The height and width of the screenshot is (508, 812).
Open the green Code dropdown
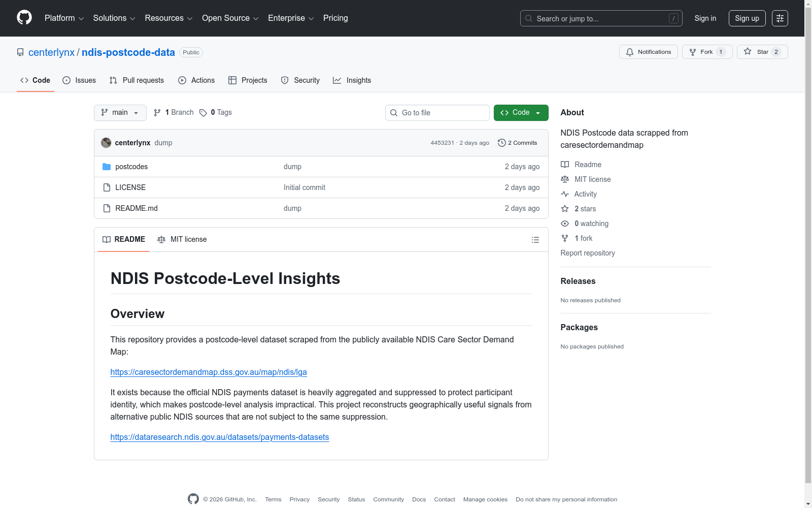point(521,113)
